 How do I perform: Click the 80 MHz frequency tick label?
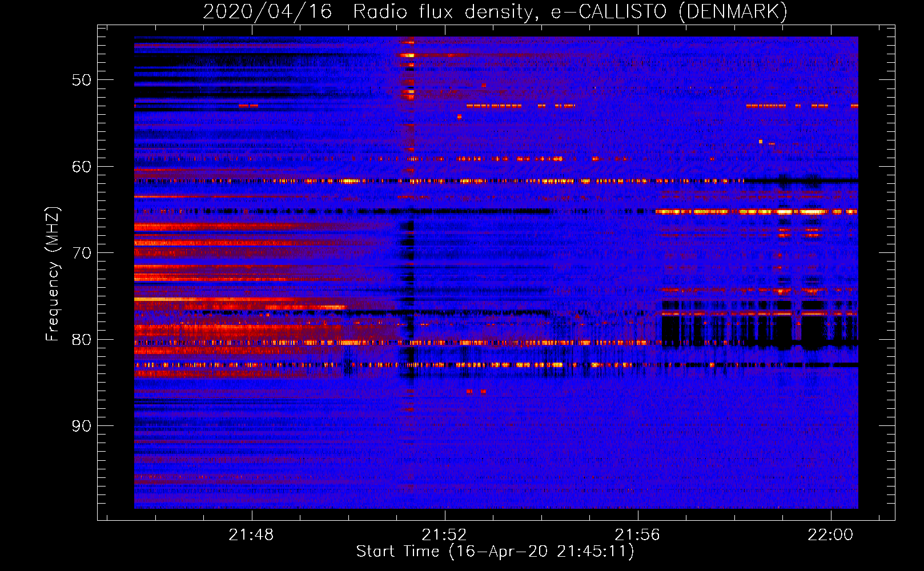coord(82,340)
